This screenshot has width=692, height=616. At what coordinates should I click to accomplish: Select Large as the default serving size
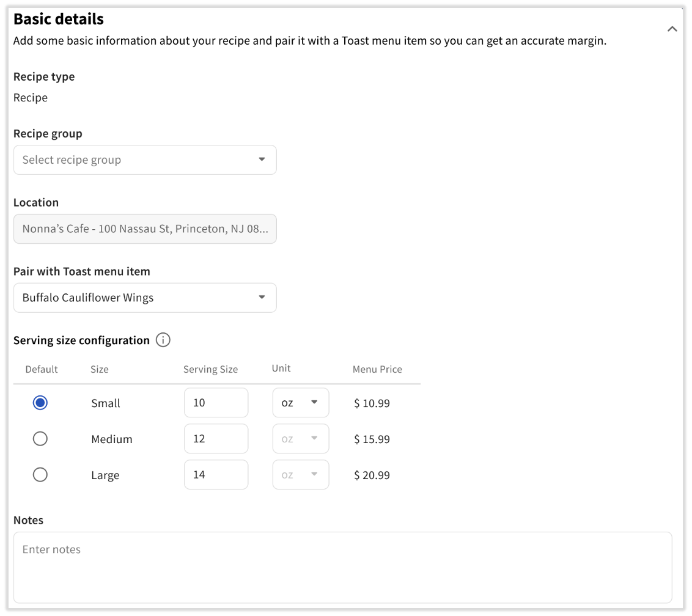click(x=40, y=475)
